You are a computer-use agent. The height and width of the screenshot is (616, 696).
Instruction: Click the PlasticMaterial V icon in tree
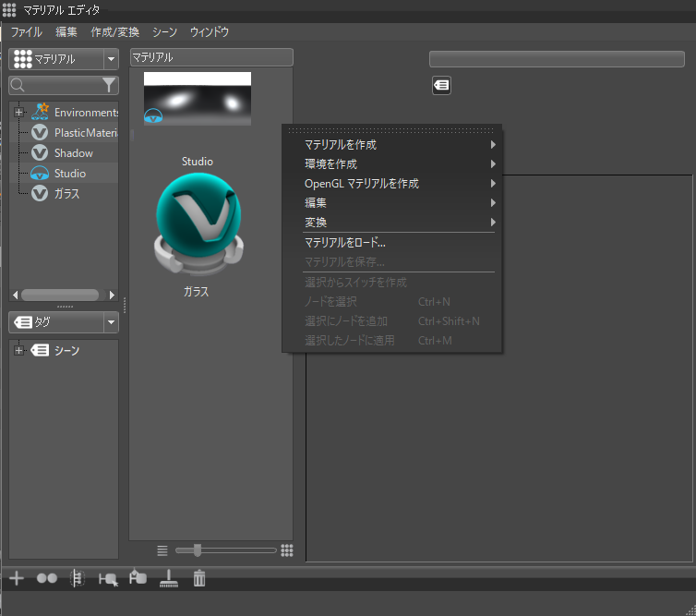40,132
